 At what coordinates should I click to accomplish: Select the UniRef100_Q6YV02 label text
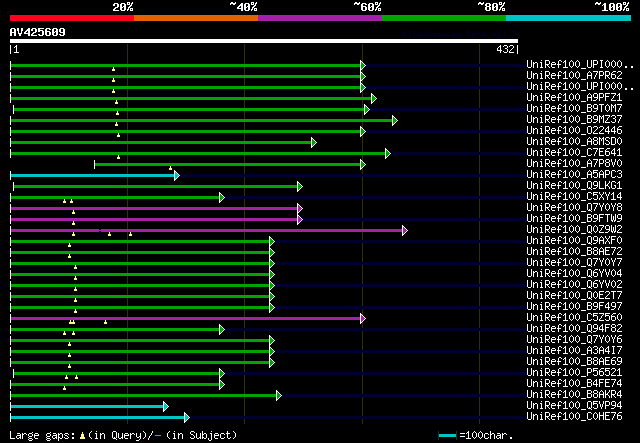[574, 285]
